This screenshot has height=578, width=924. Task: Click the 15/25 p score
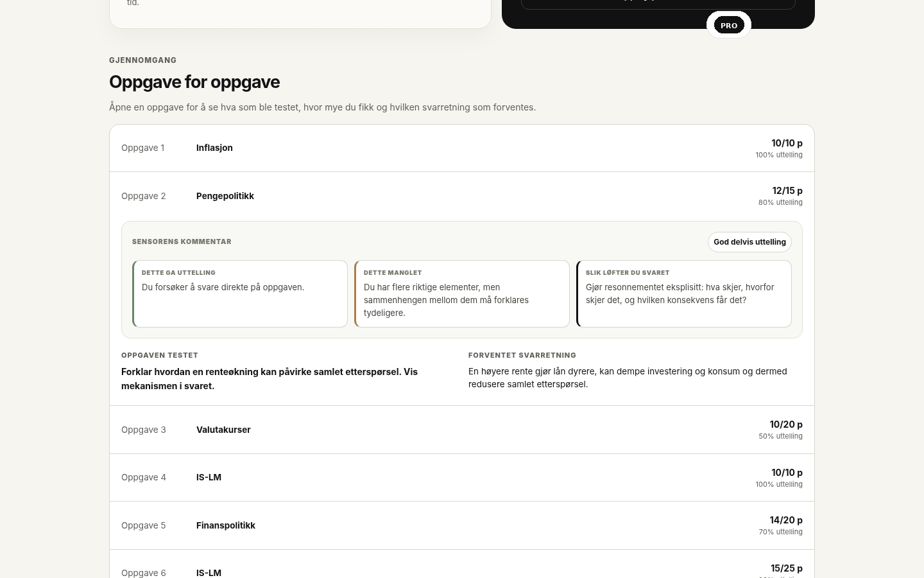(x=787, y=568)
